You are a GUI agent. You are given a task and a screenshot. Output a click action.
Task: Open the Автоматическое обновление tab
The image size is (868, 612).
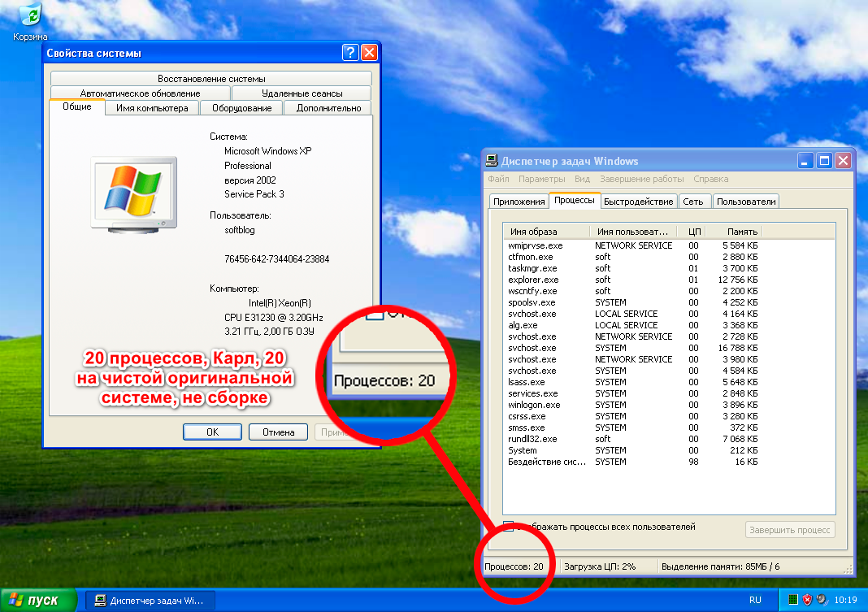click(140, 93)
